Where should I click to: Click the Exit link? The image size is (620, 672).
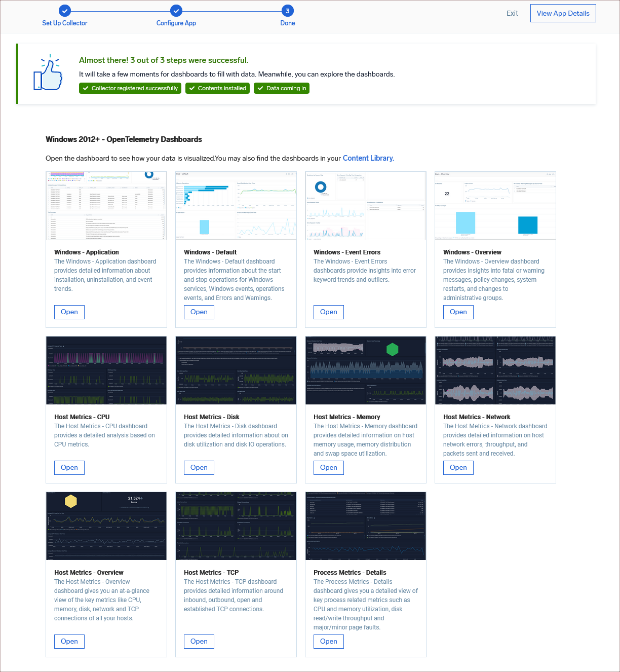[x=512, y=13]
